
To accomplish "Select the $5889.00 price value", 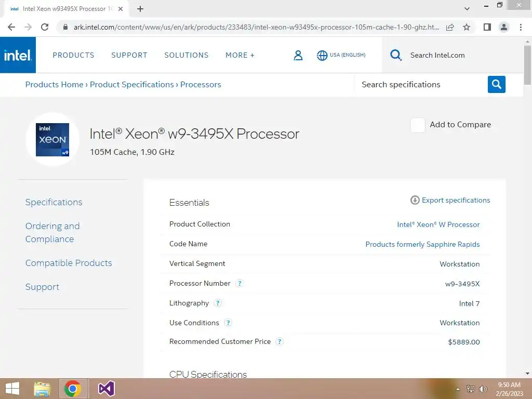I will coord(464,342).
